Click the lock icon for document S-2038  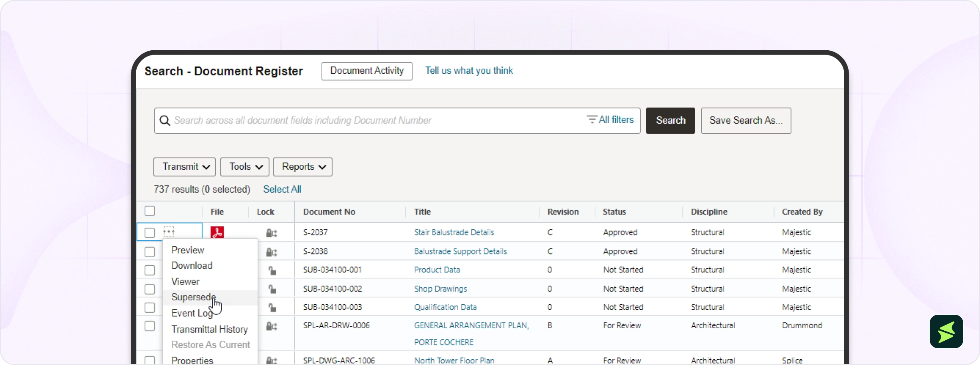pos(272,252)
